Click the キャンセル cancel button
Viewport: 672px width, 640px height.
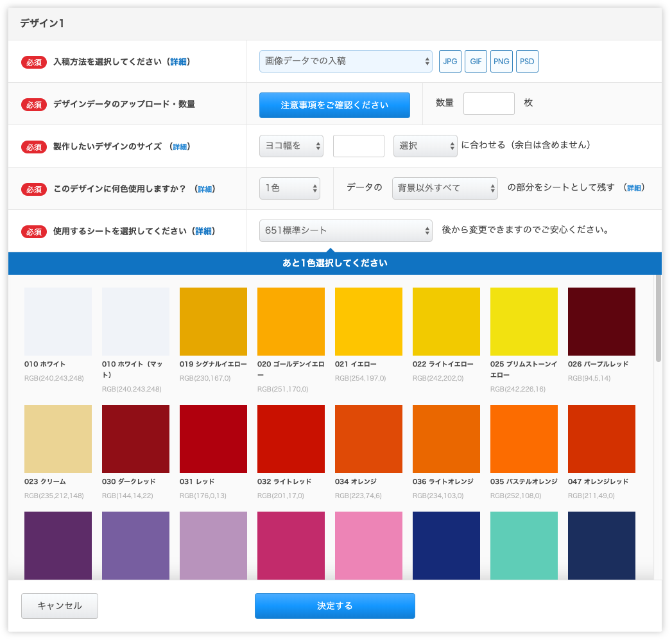(x=59, y=605)
